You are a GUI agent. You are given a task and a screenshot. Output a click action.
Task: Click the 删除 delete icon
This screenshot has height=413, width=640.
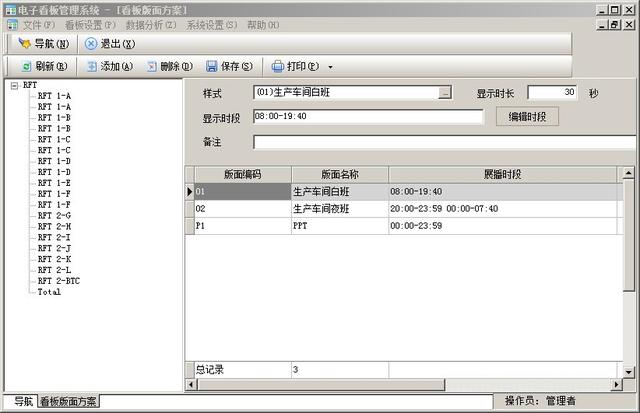151,67
